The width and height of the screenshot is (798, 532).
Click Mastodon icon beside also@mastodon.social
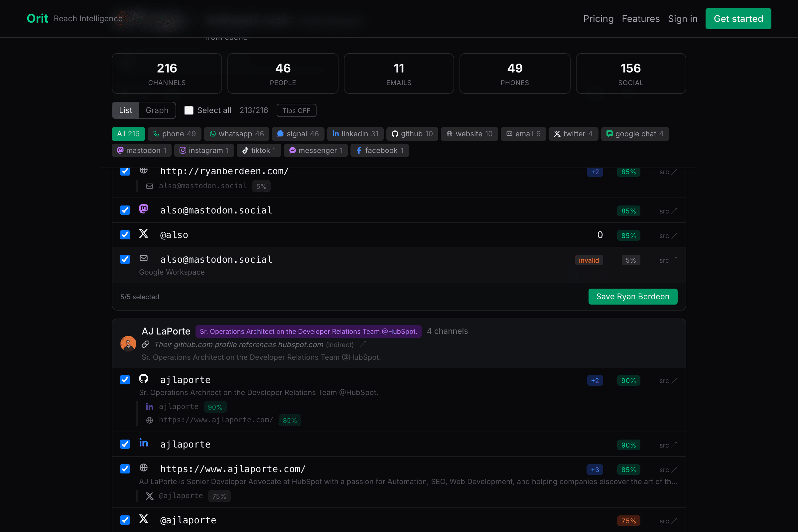pyautogui.click(x=144, y=209)
